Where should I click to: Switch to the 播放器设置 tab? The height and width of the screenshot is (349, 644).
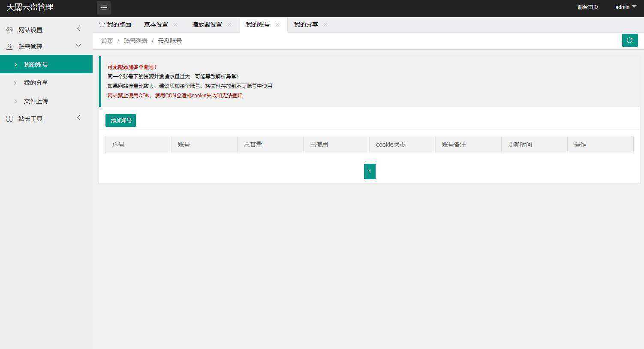pos(207,24)
